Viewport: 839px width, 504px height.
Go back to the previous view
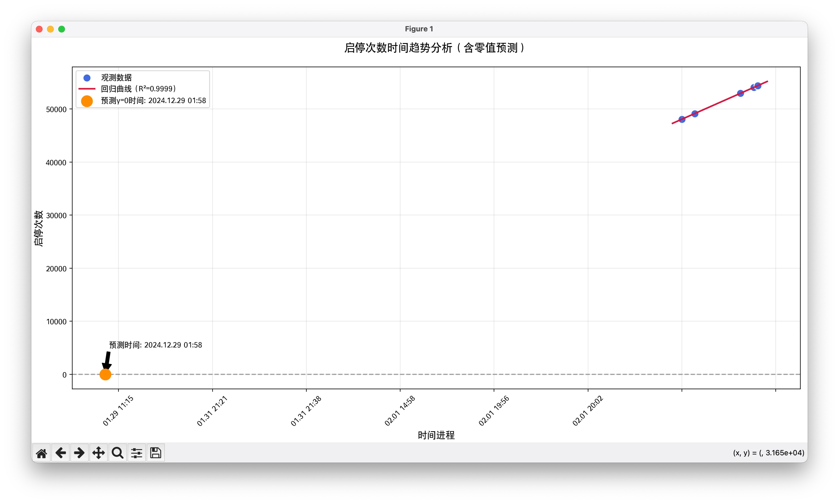point(60,452)
